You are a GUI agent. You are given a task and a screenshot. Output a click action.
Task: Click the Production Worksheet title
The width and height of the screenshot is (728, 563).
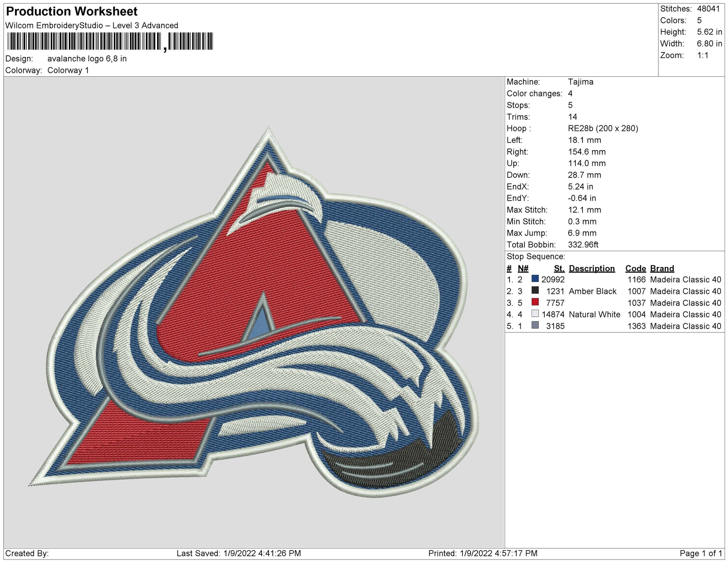tap(72, 12)
